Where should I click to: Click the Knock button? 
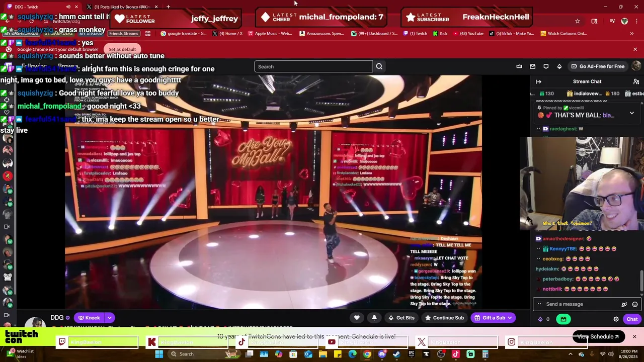point(89,318)
